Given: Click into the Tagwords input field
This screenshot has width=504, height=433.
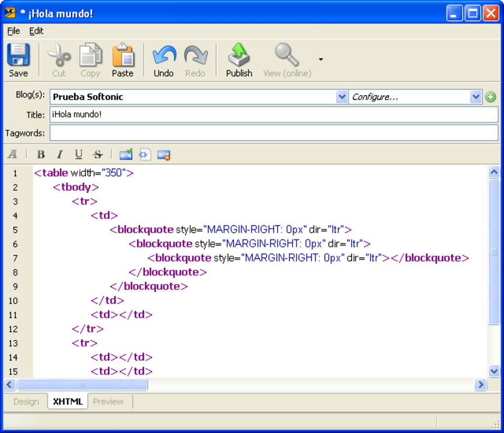Looking at the screenshot, I should click(x=274, y=133).
